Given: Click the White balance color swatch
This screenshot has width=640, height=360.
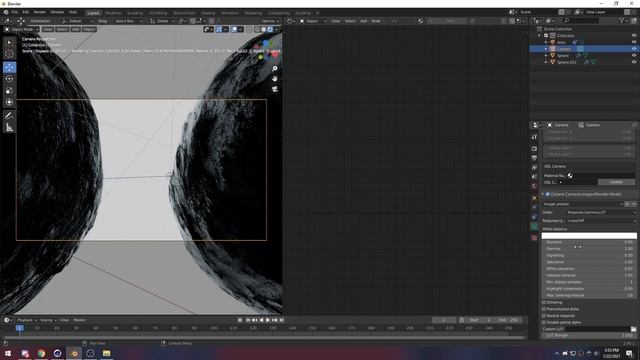Looking at the screenshot, I should 589,236.
